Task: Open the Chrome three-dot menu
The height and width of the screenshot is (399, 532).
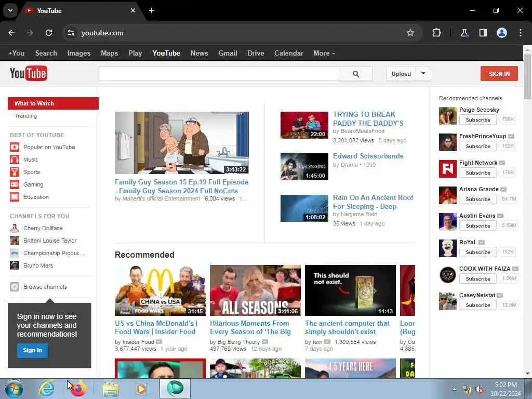Action: click(x=521, y=33)
